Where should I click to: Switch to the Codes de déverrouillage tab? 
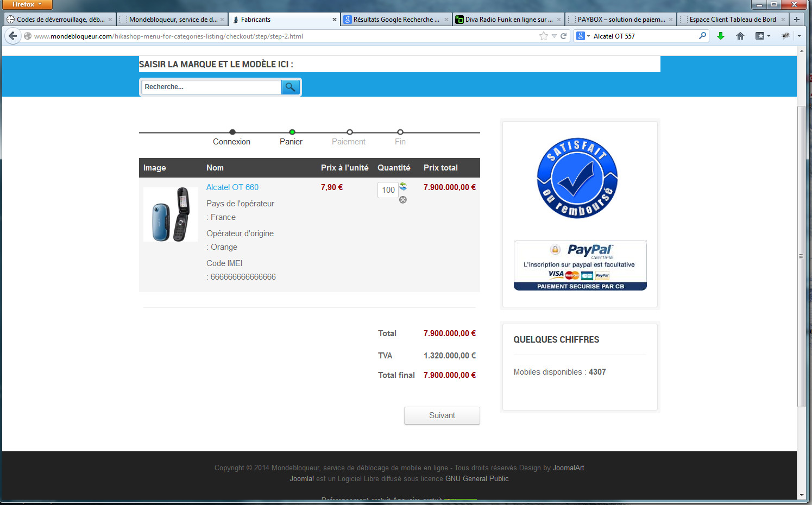coord(59,20)
